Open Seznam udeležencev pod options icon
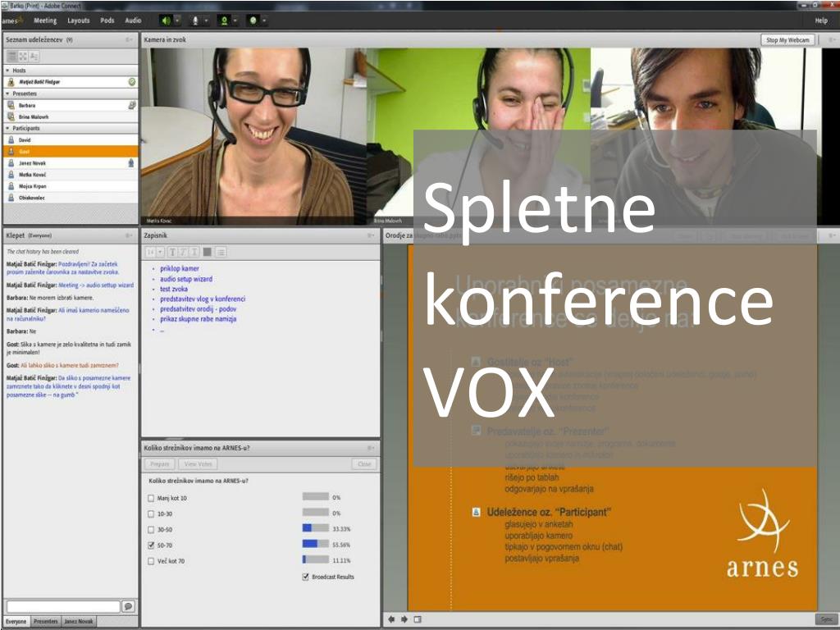Viewport: 840px width, 630px height. tap(129, 39)
